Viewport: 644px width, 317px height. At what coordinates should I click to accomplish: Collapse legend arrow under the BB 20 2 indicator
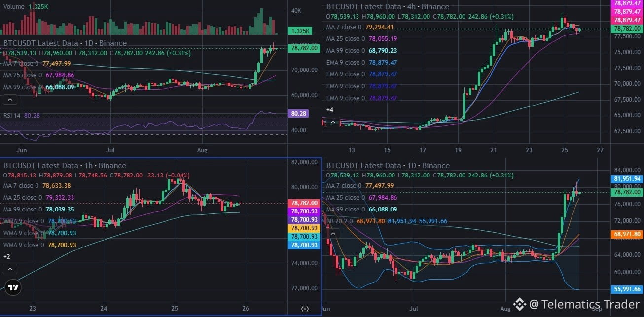coord(333,233)
